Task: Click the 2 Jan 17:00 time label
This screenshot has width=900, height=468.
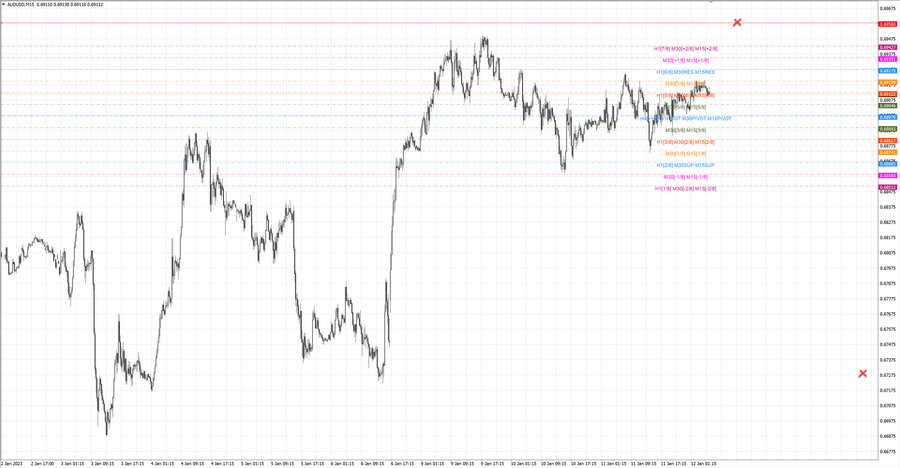Action: pyautogui.click(x=42, y=463)
